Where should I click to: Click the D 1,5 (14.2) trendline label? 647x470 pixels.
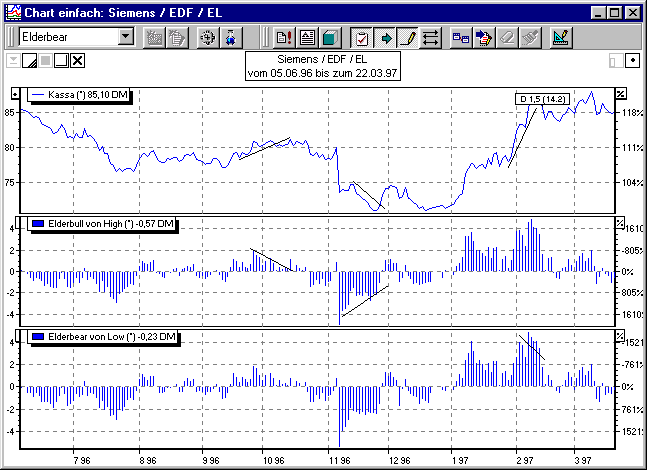coord(542,98)
